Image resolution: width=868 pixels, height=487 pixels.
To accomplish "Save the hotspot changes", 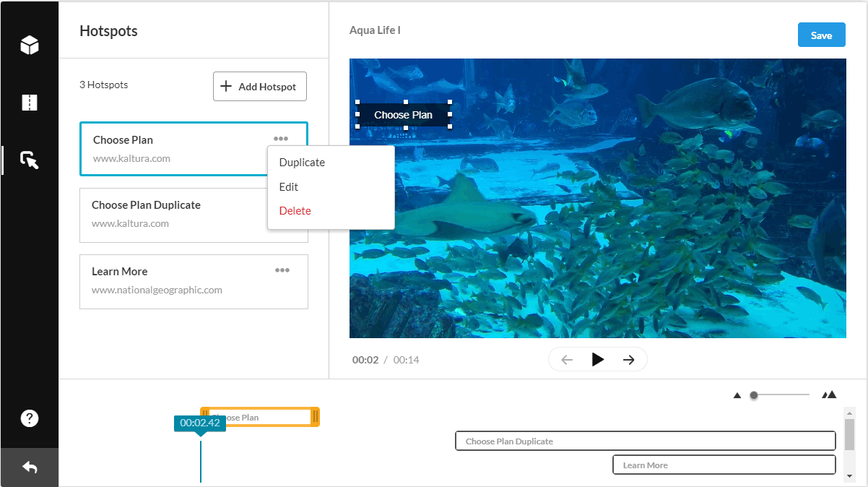I will (x=821, y=35).
